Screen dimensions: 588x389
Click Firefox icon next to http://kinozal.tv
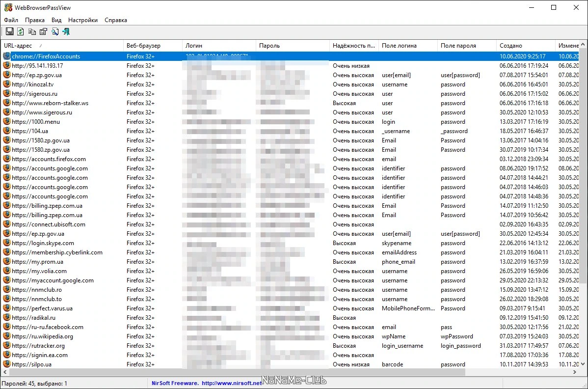coord(7,84)
